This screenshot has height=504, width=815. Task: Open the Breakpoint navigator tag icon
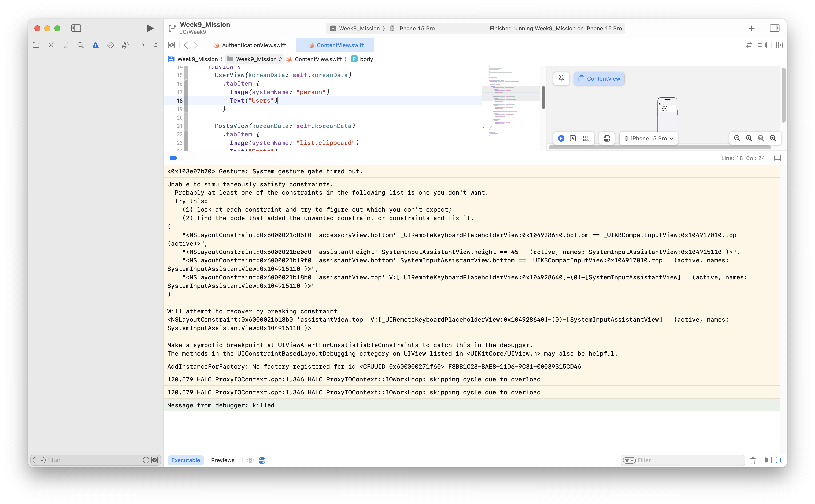pos(140,45)
